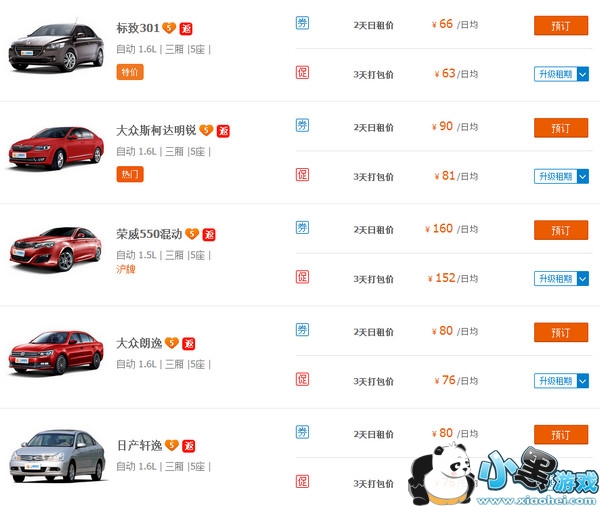The height and width of the screenshot is (509, 600).
Task: Click the 热门 tag under 大众斯柯达明锐
Action: pyautogui.click(x=130, y=174)
